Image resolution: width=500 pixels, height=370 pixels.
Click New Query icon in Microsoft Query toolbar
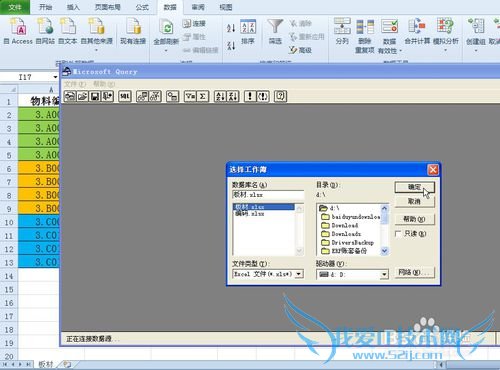70,96
